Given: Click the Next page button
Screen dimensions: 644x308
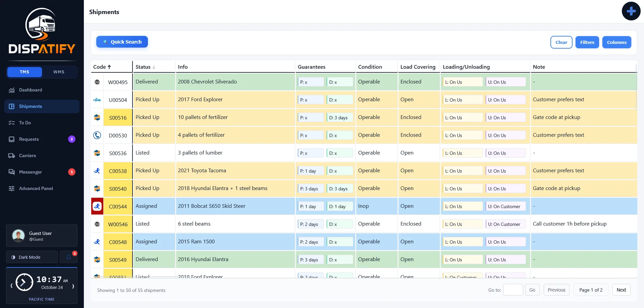Looking at the screenshot, I should [621, 290].
